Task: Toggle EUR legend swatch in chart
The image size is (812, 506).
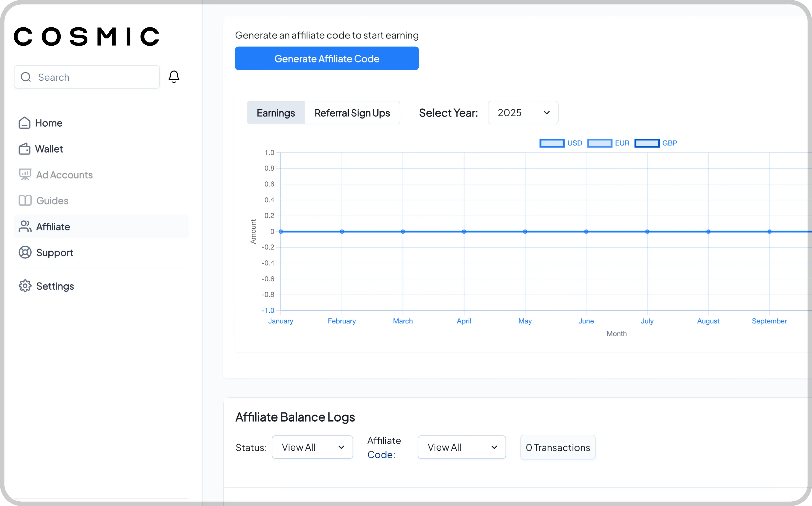Action: [600, 143]
